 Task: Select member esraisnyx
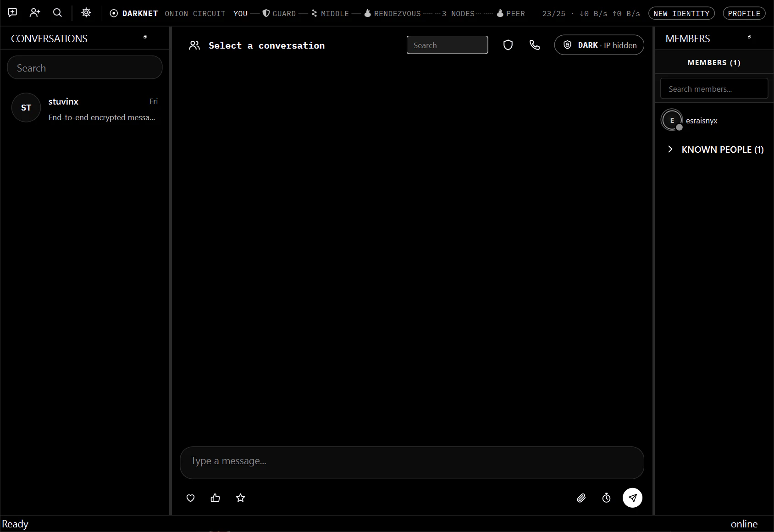point(714,120)
